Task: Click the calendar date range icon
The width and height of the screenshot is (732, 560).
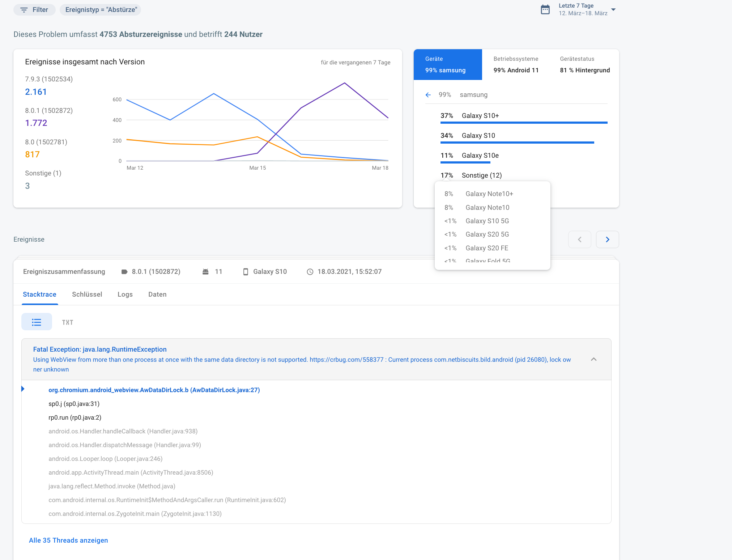Action: (x=545, y=10)
